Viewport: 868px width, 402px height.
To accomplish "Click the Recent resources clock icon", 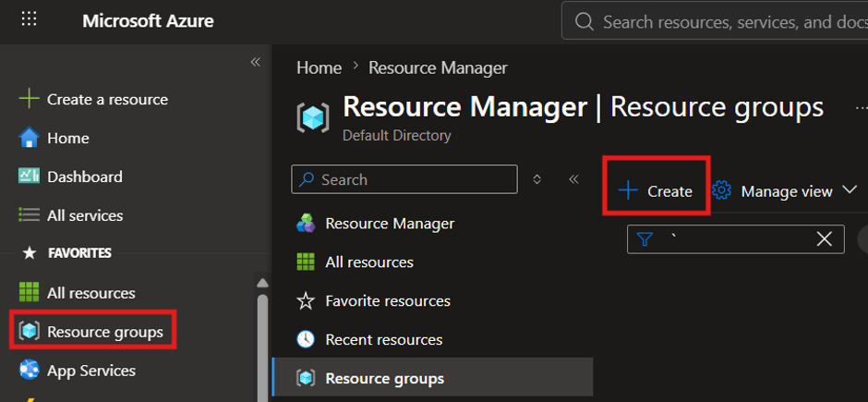I will click(306, 339).
